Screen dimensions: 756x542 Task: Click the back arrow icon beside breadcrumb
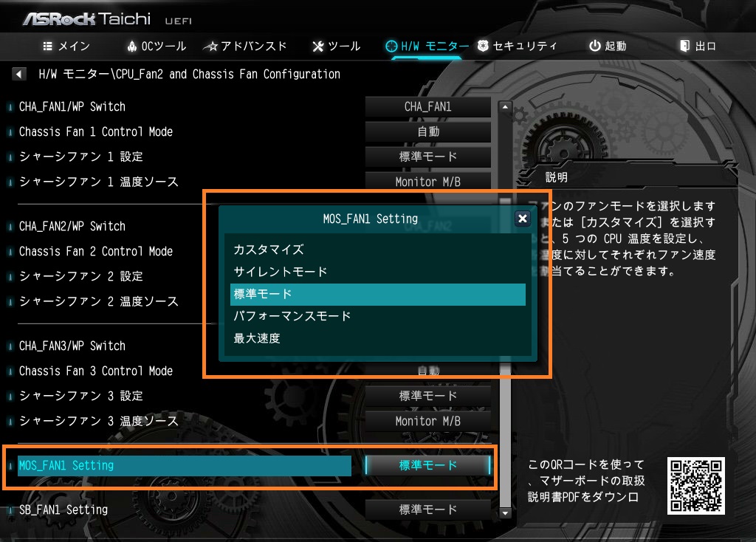(x=18, y=75)
